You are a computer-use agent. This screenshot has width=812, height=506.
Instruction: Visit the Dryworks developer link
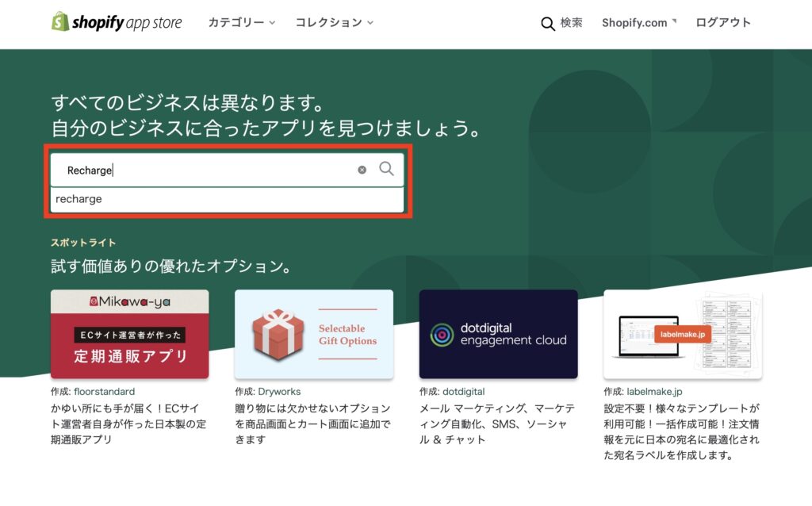279,392
